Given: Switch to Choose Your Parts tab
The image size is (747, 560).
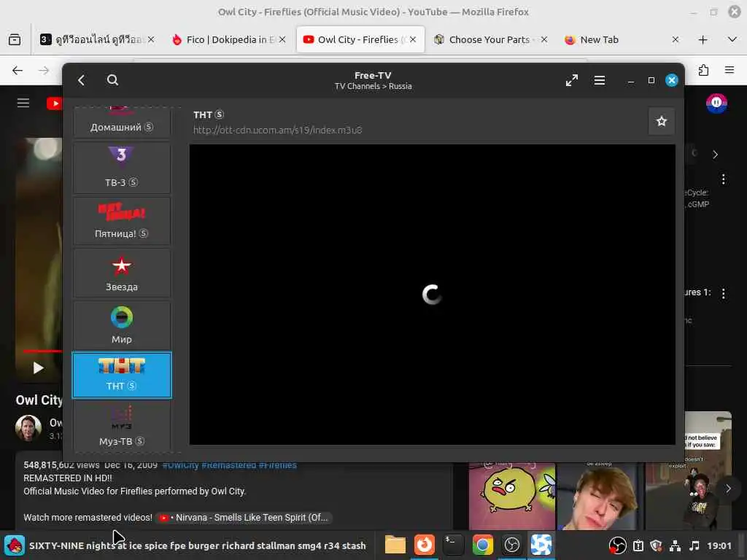Looking at the screenshot, I should coord(491,39).
